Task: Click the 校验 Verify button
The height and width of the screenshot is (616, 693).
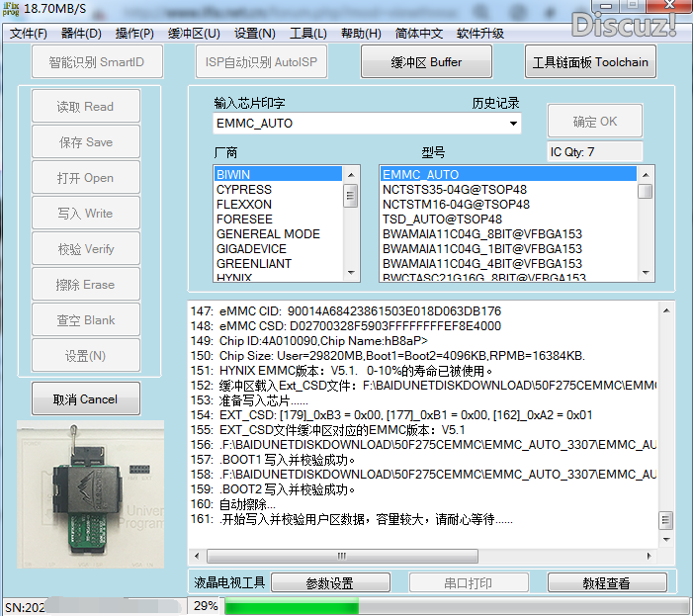Action: [x=86, y=249]
